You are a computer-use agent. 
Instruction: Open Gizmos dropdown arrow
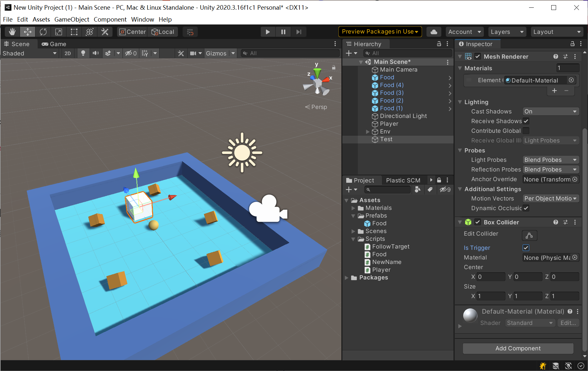click(x=233, y=53)
